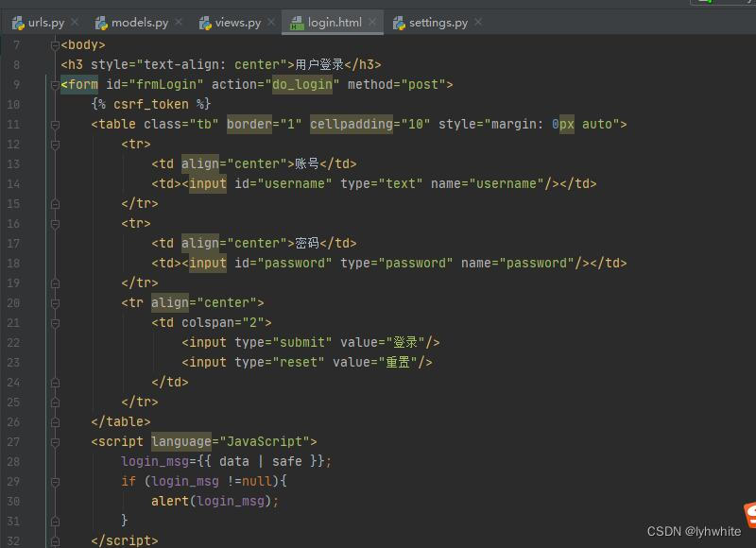This screenshot has height=548, width=756.
Task: Click the type="password" attribute on line 18
Action: (x=396, y=264)
